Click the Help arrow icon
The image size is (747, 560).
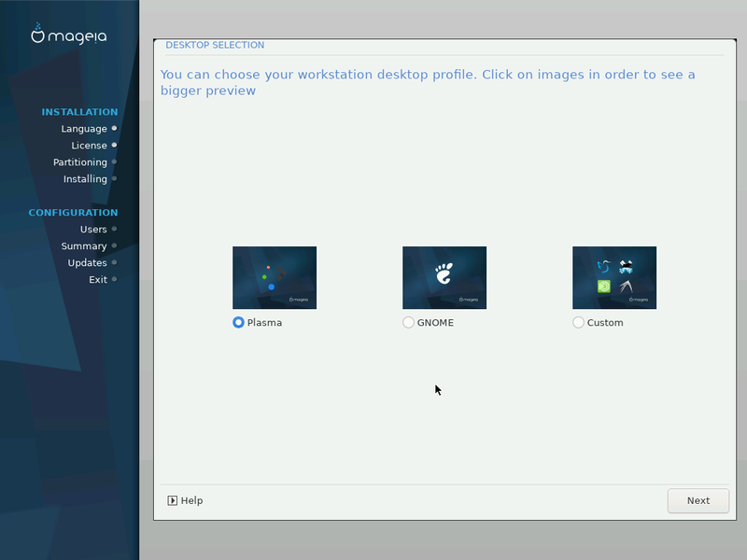coord(173,500)
